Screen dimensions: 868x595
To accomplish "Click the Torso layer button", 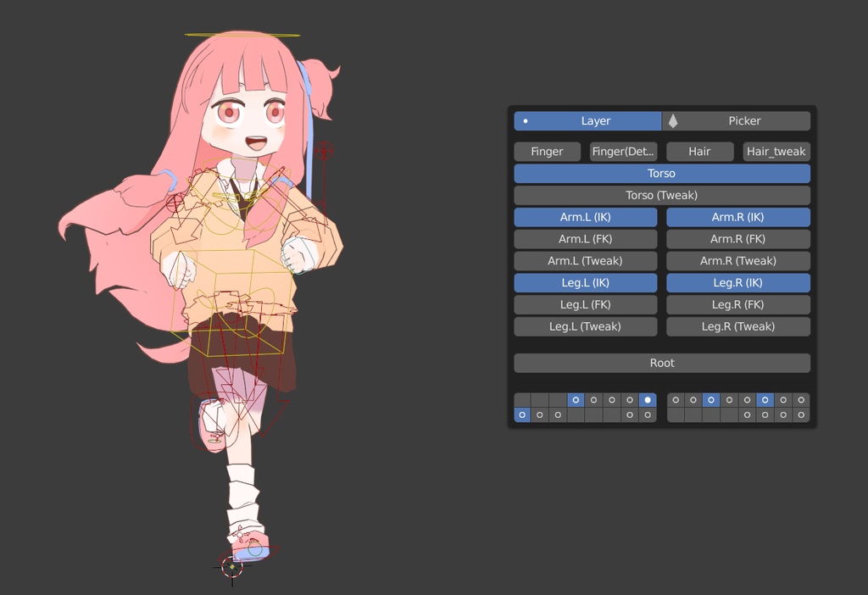I will click(x=661, y=173).
